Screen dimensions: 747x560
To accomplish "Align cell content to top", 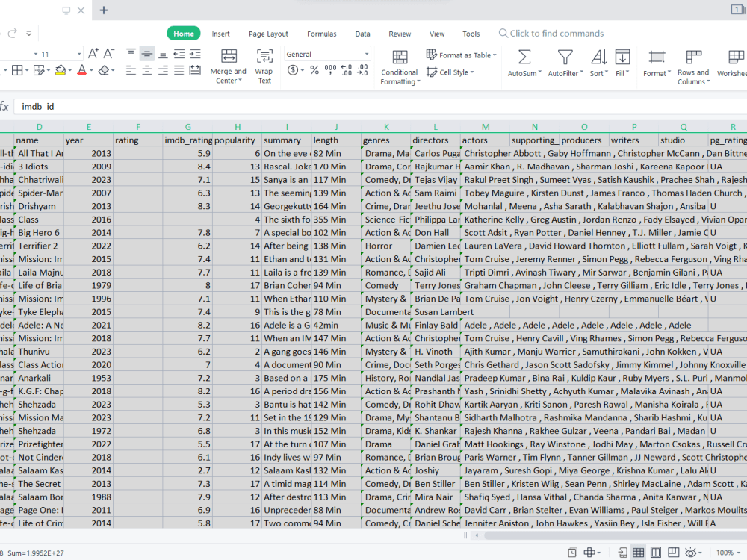I will coord(131,53).
